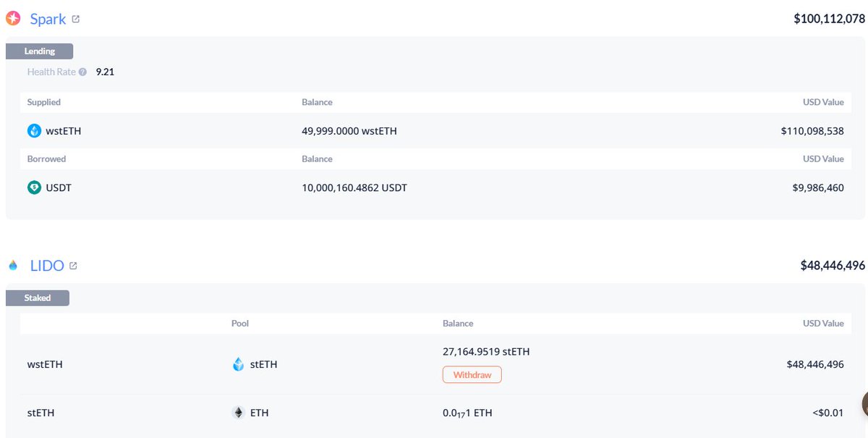Click balance 49,999.0000 wstETH
868x438 pixels.
point(349,131)
